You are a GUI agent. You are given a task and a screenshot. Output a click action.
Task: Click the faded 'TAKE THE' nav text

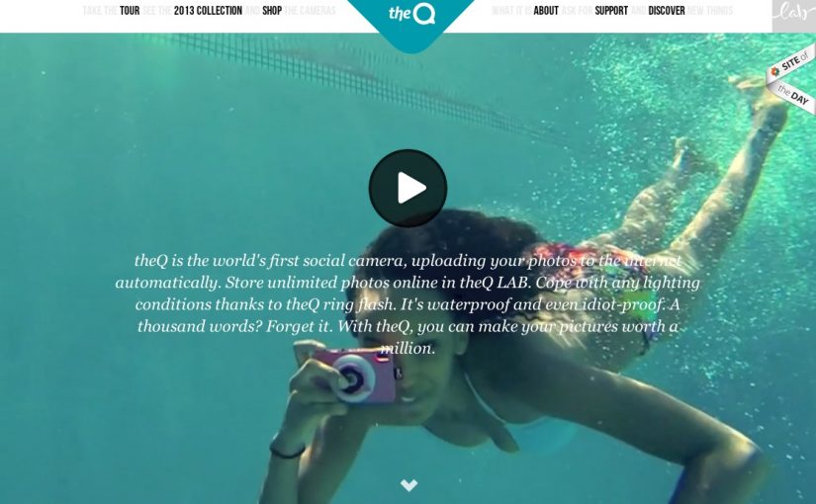point(100,11)
